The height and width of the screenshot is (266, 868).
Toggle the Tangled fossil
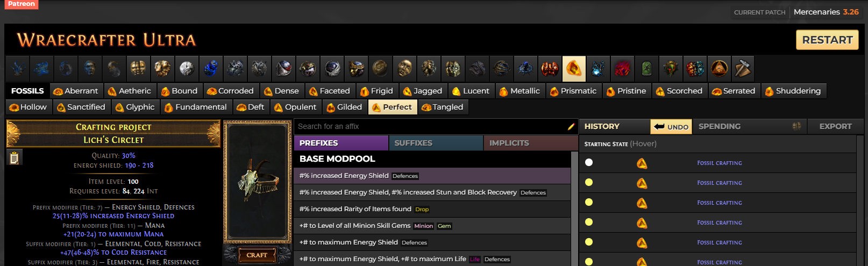pyautogui.click(x=443, y=107)
